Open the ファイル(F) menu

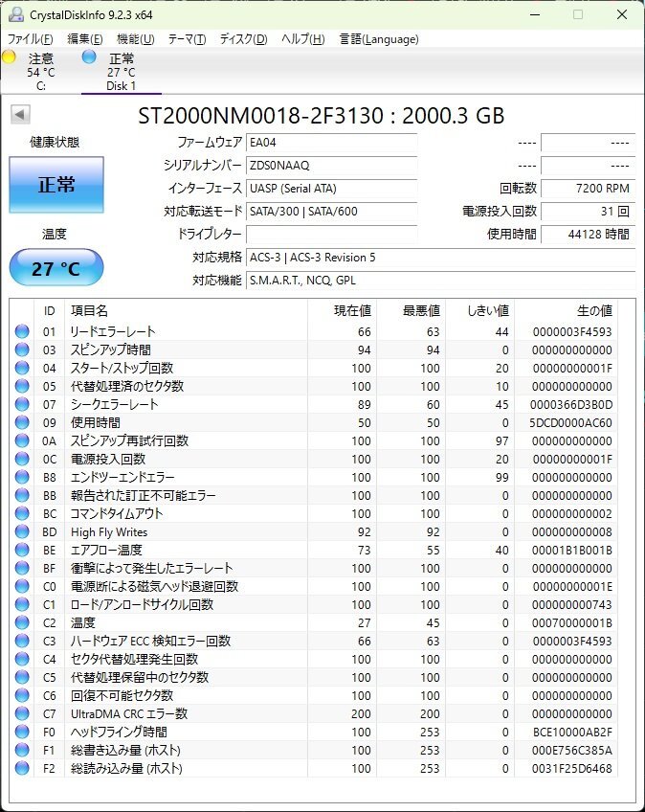click(x=30, y=39)
